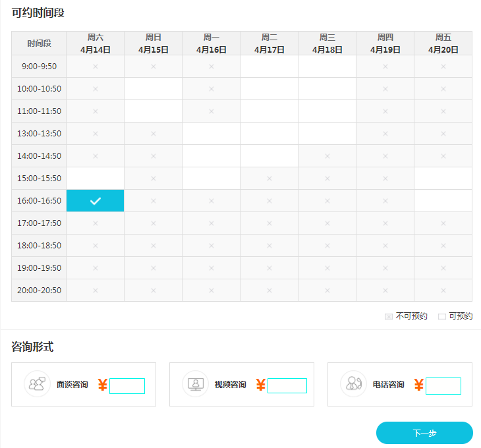Click the phone consultation price input field
481x448 pixels.
pyautogui.click(x=443, y=386)
